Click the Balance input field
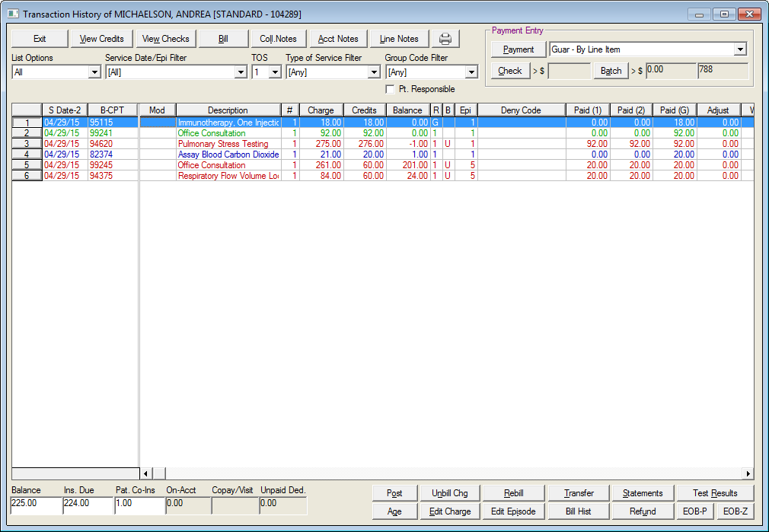Viewport: 769px width, 532px height. pyautogui.click(x=35, y=503)
